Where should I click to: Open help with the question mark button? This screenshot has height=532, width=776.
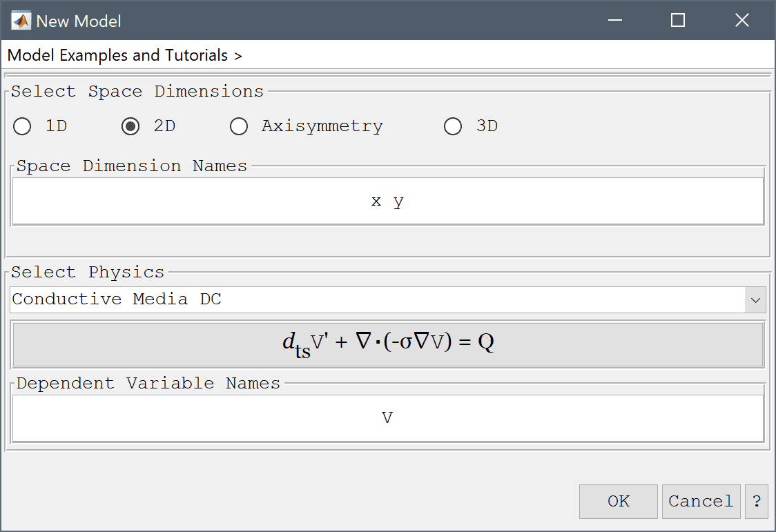point(757,502)
